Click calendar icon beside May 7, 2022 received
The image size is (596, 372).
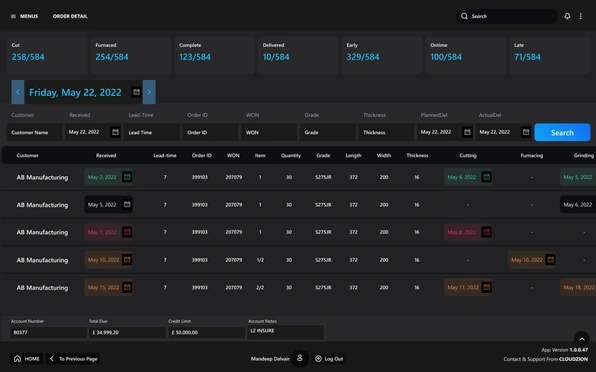point(127,232)
